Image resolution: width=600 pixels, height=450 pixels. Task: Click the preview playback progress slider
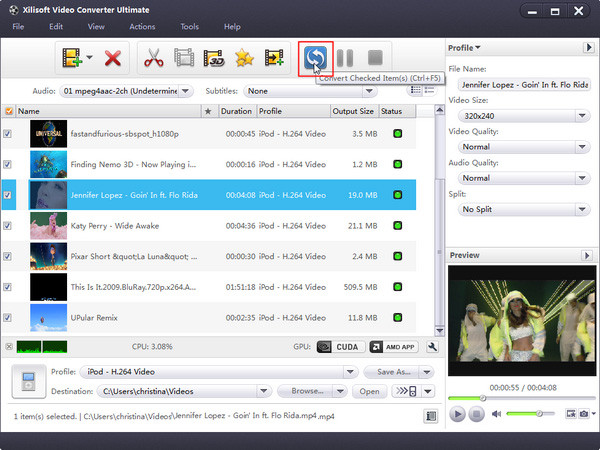pos(519,400)
